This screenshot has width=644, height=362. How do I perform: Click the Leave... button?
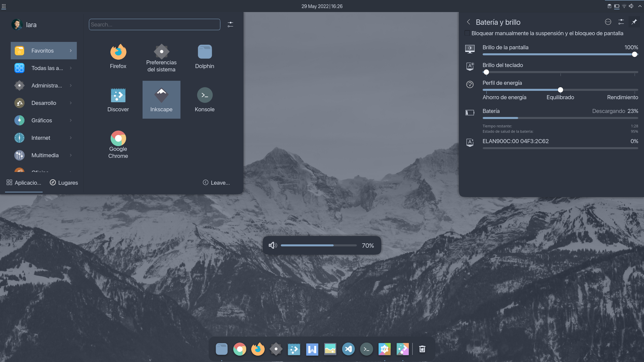[x=216, y=183]
